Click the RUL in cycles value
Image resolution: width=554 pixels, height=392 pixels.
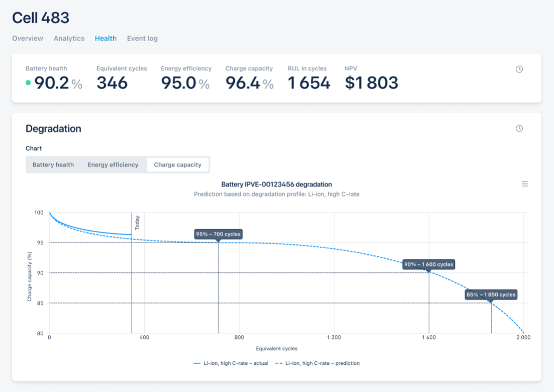(309, 83)
